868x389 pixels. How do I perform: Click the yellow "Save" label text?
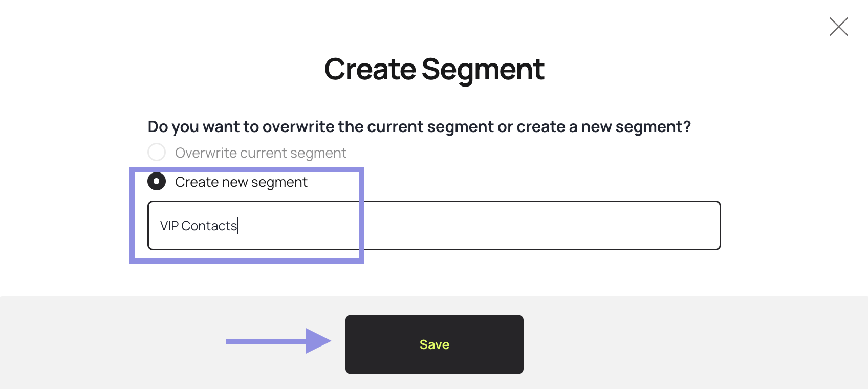pyautogui.click(x=434, y=344)
